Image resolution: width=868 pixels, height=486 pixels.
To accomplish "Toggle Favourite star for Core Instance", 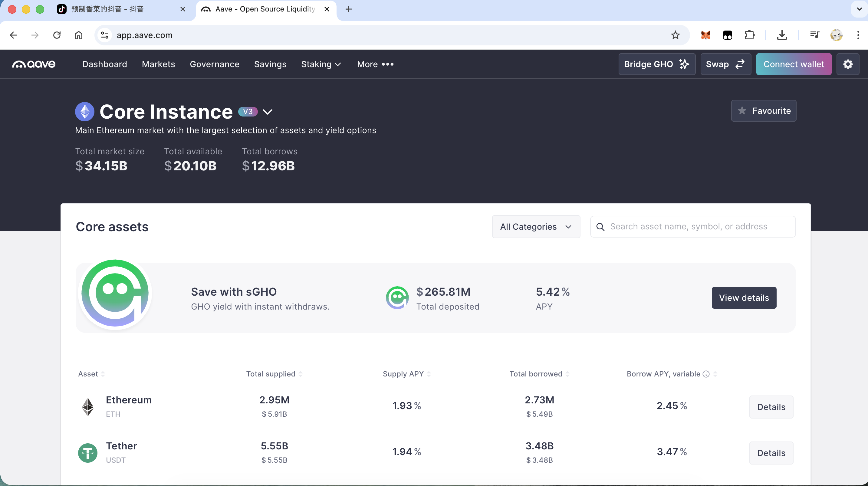I will pyautogui.click(x=763, y=110).
